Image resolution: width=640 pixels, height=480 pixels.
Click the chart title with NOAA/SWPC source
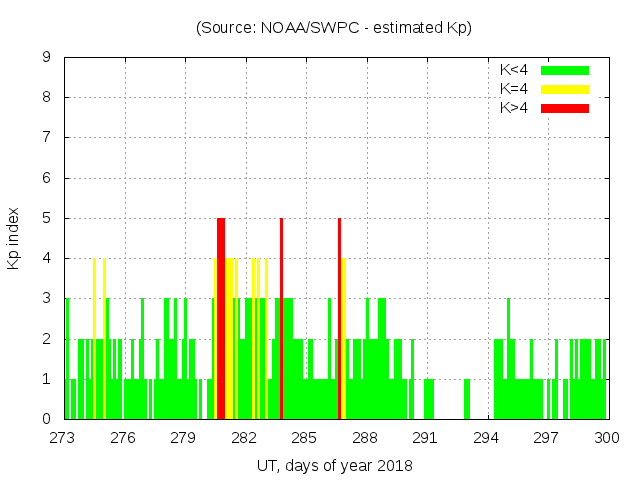[x=333, y=28]
